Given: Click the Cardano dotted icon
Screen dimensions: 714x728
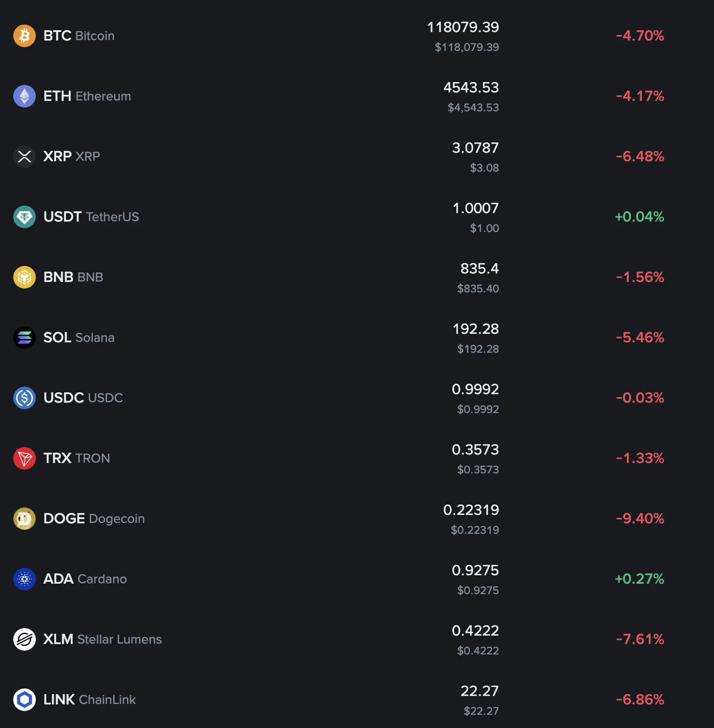Looking at the screenshot, I should pyautogui.click(x=25, y=579).
